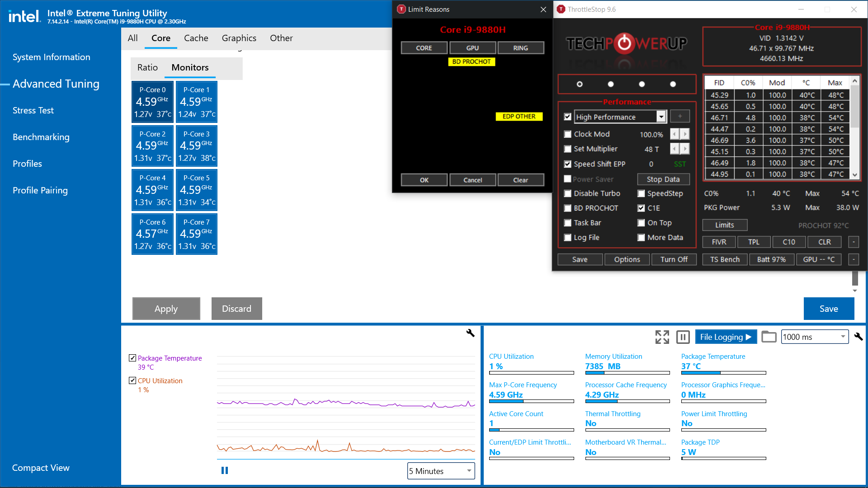Open System Information in the sidebar
This screenshot has width=868, height=488.
(52, 57)
